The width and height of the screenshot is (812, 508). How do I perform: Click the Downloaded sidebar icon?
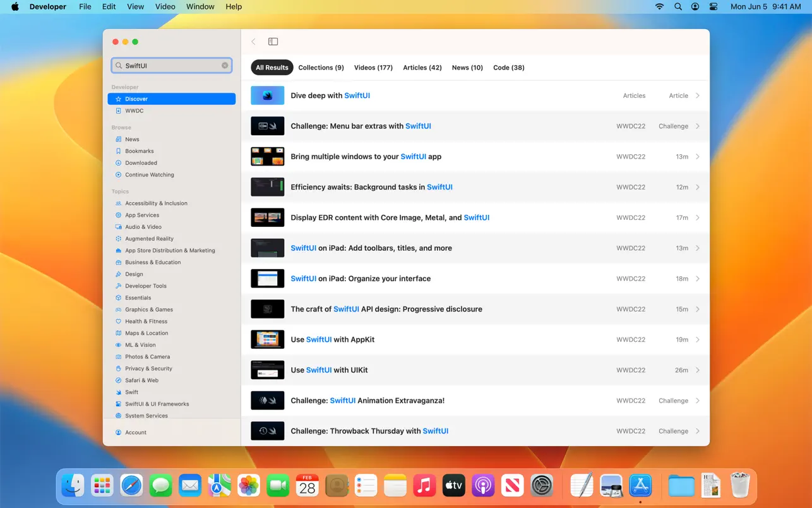[118, 163]
